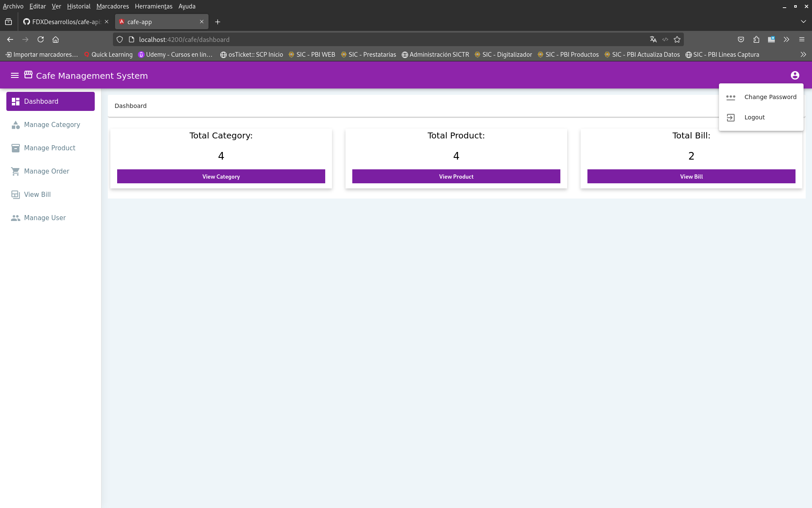Save page to Pocket icon
Viewport: 812px width, 508px height.
[x=741, y=39]
